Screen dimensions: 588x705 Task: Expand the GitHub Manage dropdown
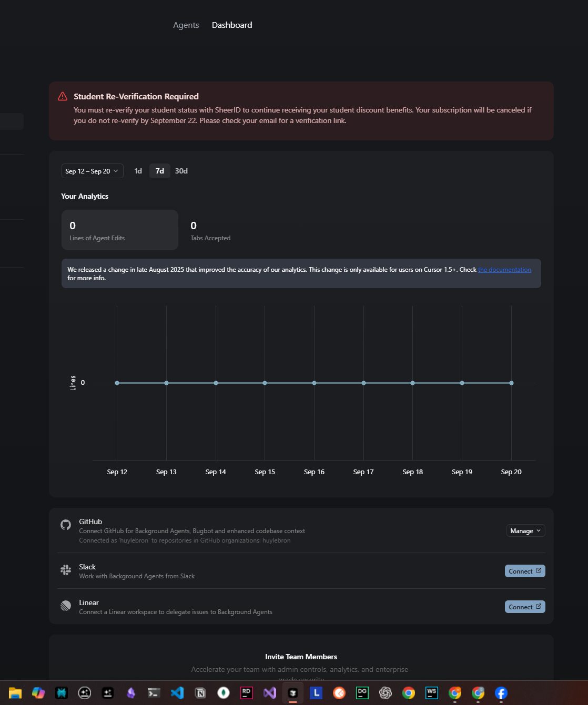pyautogui.click(x=525, y=531)
